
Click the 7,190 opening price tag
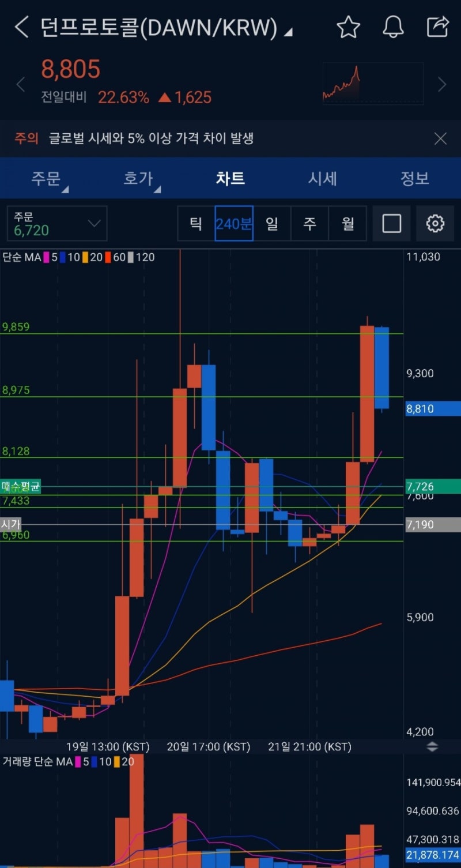click(x=433, y=525)
